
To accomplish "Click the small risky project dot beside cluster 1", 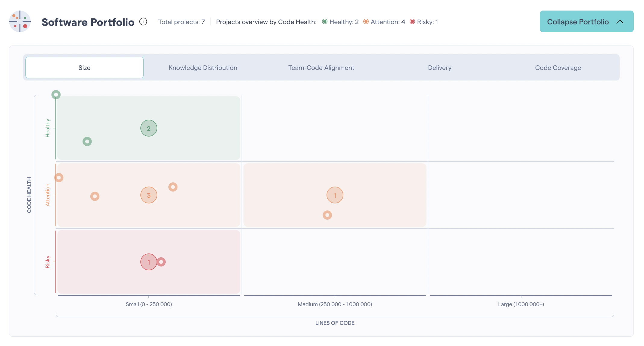I will (161, 262).
